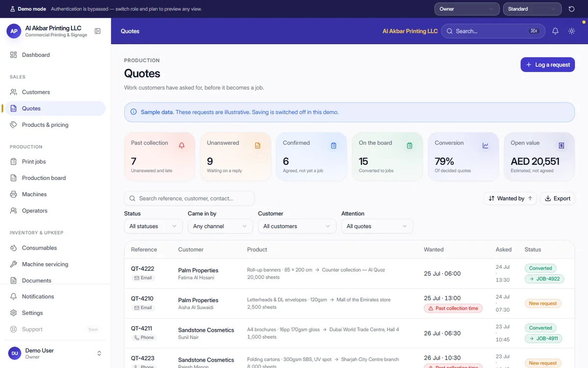Open the Standard plan dropdown
The width and height of the screenshot is (588, 368).
click(532, 9)
